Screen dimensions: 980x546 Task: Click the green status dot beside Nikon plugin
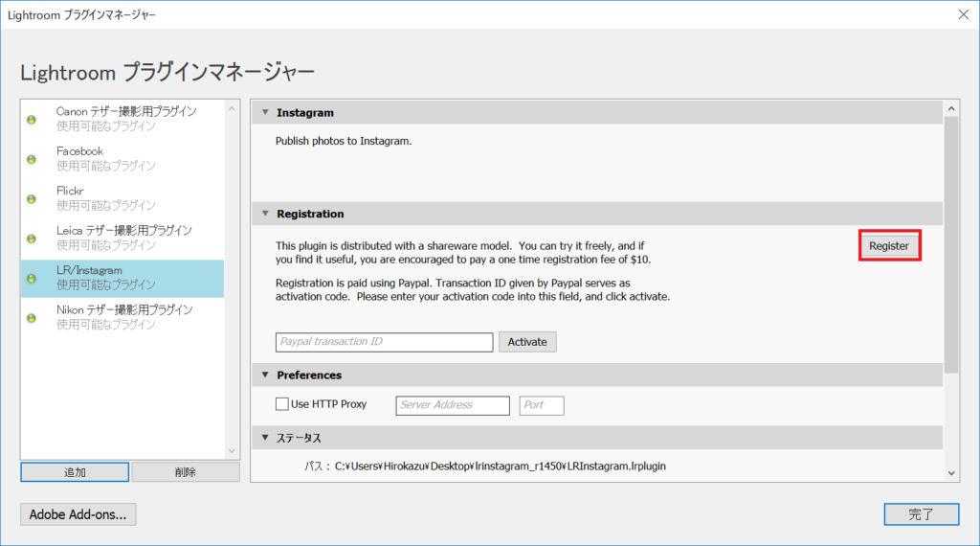(x=32, y=318)
